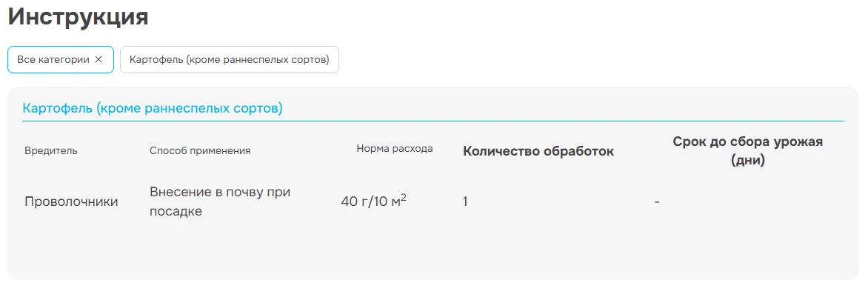This screenshot has width=868, height=297.
Task: Click the word 'посадке' in the application method
Action: coord(176,212)
